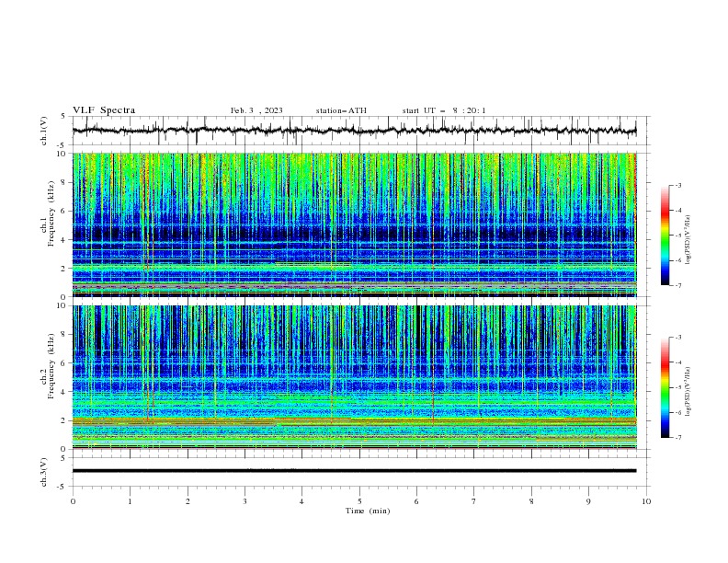
Task: Click the lower colorbar 'log(PSD)(V²/Hz)' label
Action: (x=688, y=392)
